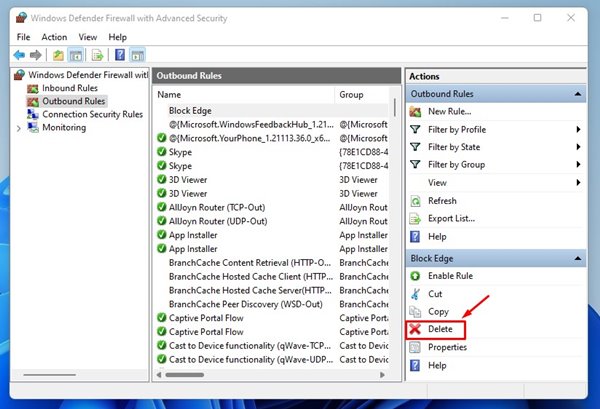Click the horizontal scrollbar left arrow
Image resolution: width=600 pixels, height=409 pixels.
(x=159, y=375)
